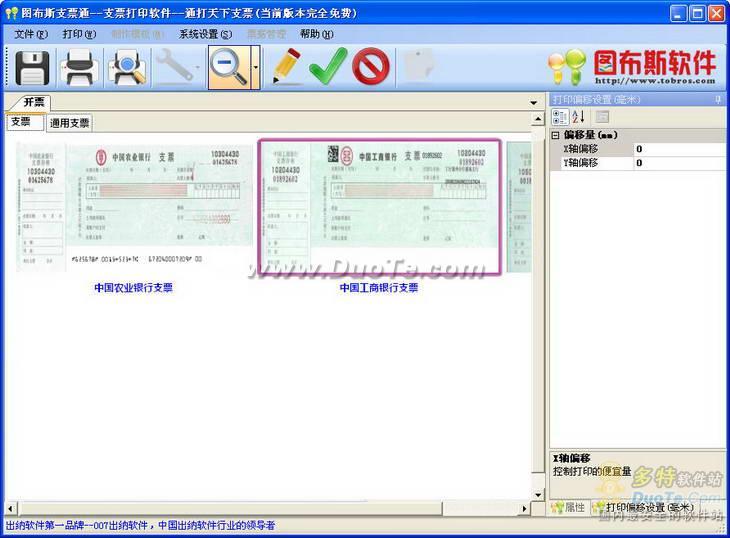
Task: Switch to the 通用支票 tab
Action: pos(69,123)
